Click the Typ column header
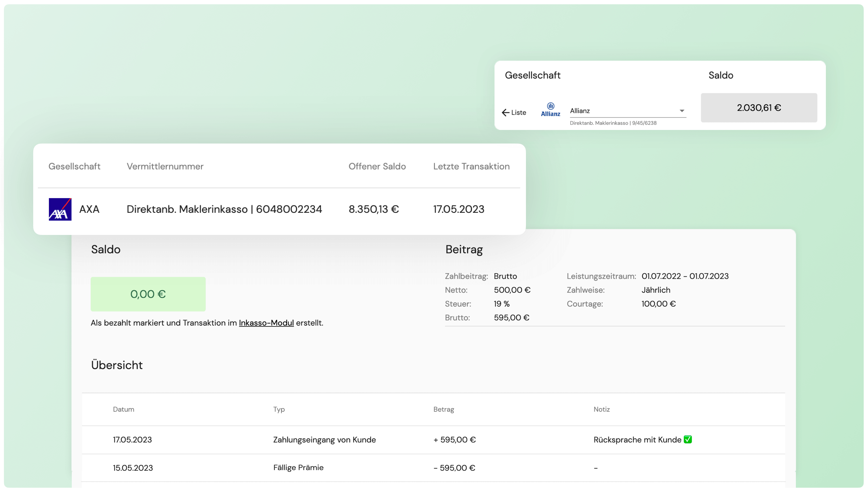The height and width of the screenshot is (492, 868). [279, 410]
